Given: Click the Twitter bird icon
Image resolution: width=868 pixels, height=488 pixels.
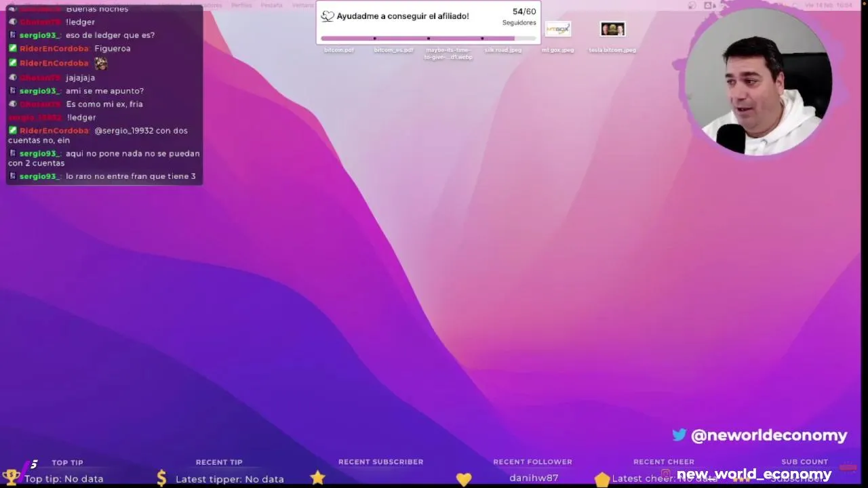Looking at the screenshot, I should coord(679,435).
